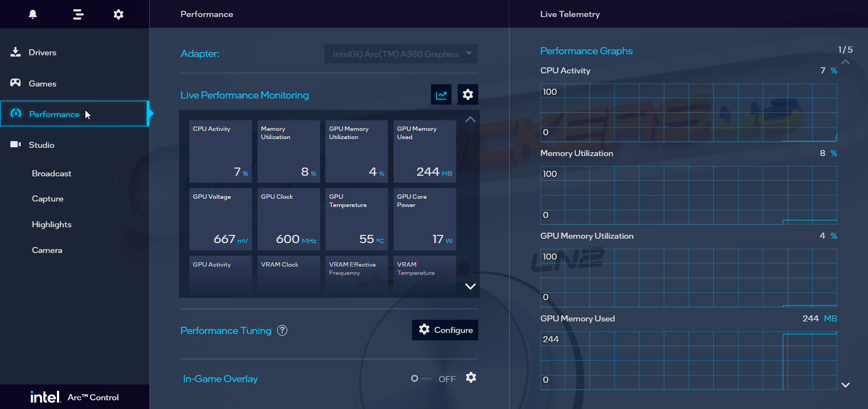This screenshot has height=409, width=868.
Task: Click the GPU Memory Utilization graph
Action: tap(688, 278)
